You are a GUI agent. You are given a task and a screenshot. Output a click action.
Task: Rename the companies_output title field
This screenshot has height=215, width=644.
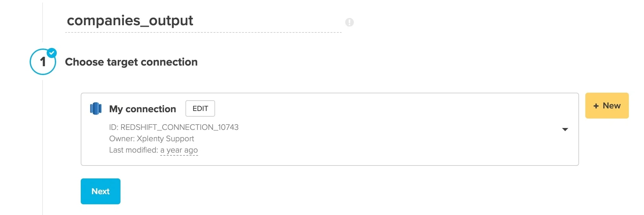pyautogui.click(x=130, y=21)
